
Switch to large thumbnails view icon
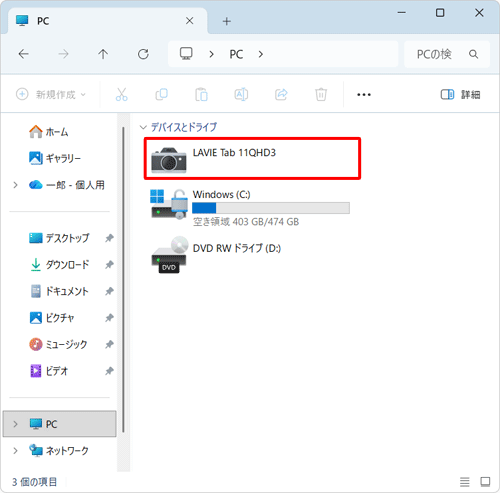coord(485,482)
